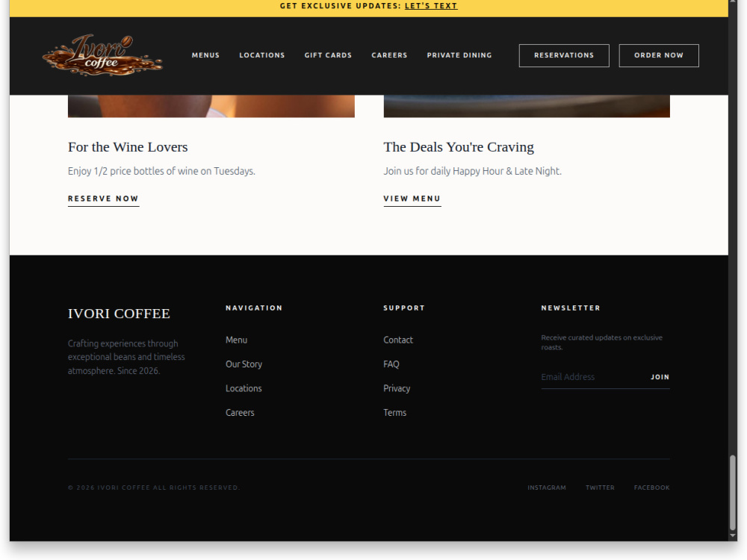Screen dimensions: 747x560
Task: Choose PRIVATE DINING in the header
Action: tap(459, 55)
